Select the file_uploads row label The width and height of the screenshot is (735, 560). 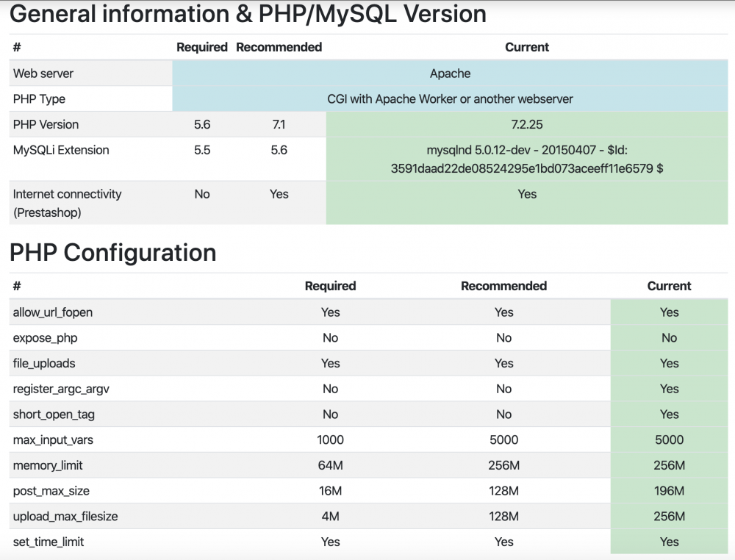point(43,363)
